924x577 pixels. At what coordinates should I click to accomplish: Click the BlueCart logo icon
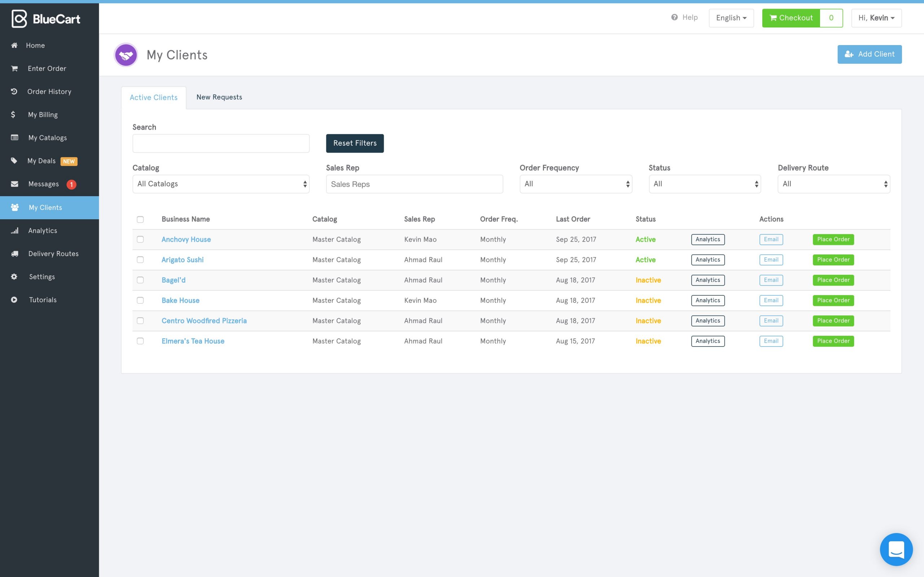tap(19, 19)
